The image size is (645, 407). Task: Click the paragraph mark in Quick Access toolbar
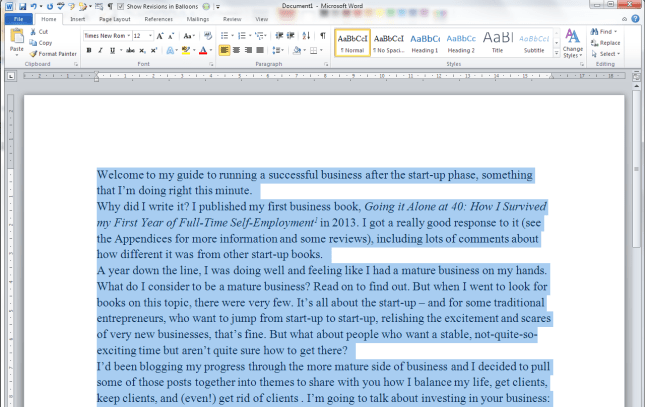click(110, 7)
